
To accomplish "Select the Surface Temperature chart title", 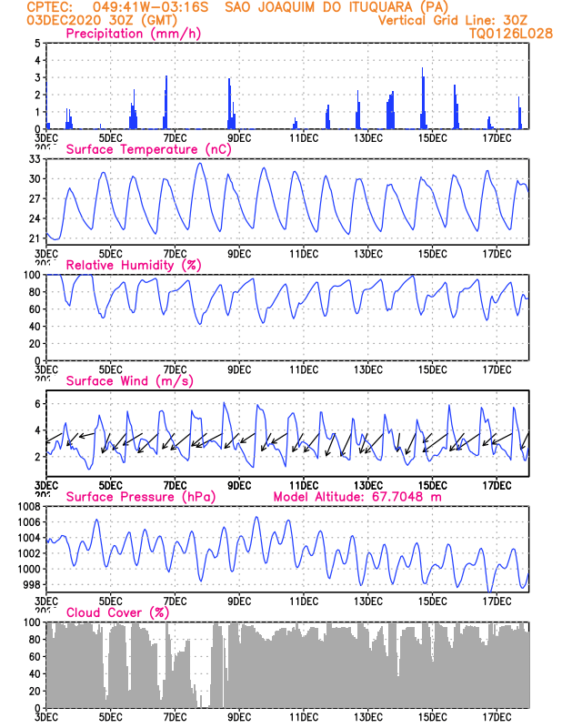I will pyautogui.click(x=148, y=149).
